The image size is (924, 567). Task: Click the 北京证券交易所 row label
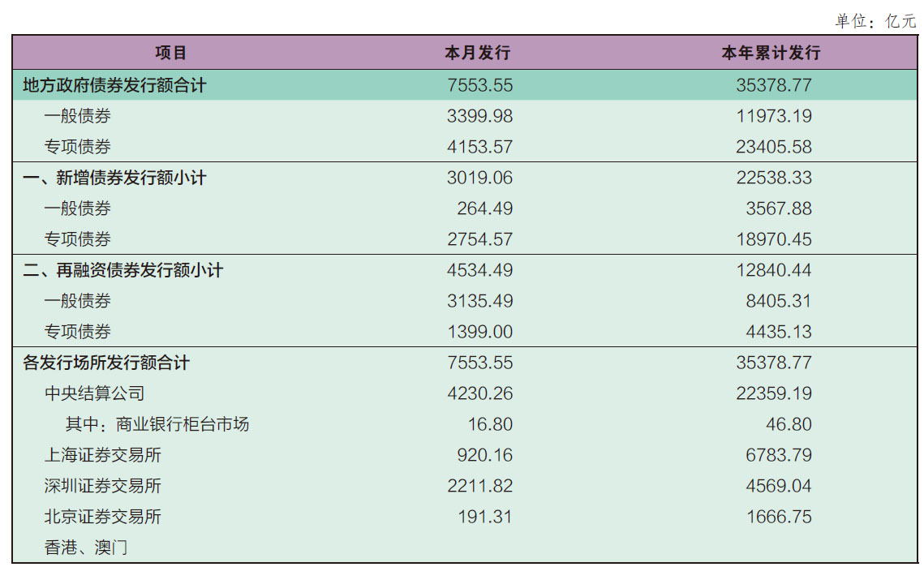coord(103,517)
